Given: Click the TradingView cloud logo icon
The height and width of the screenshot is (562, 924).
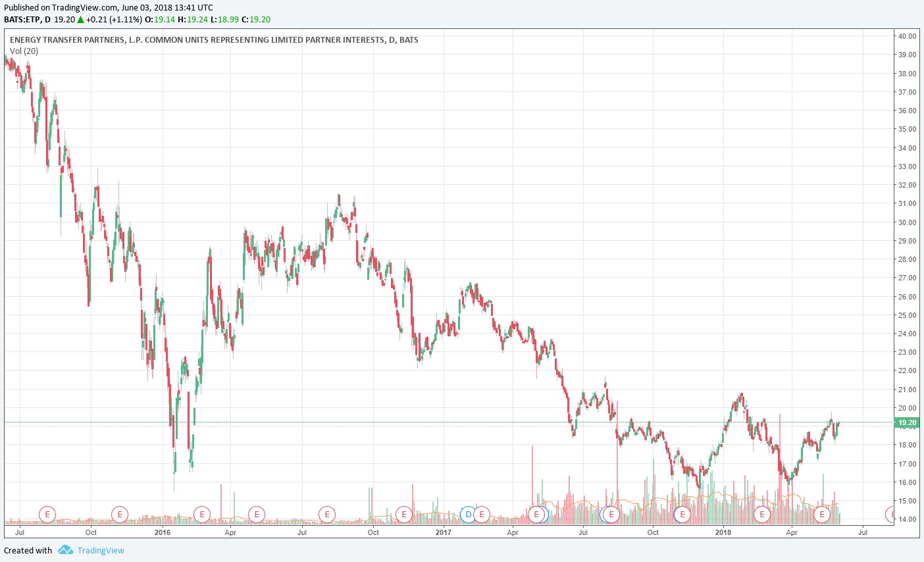Looking at the screenshot, I should click(x=64, y=550).
